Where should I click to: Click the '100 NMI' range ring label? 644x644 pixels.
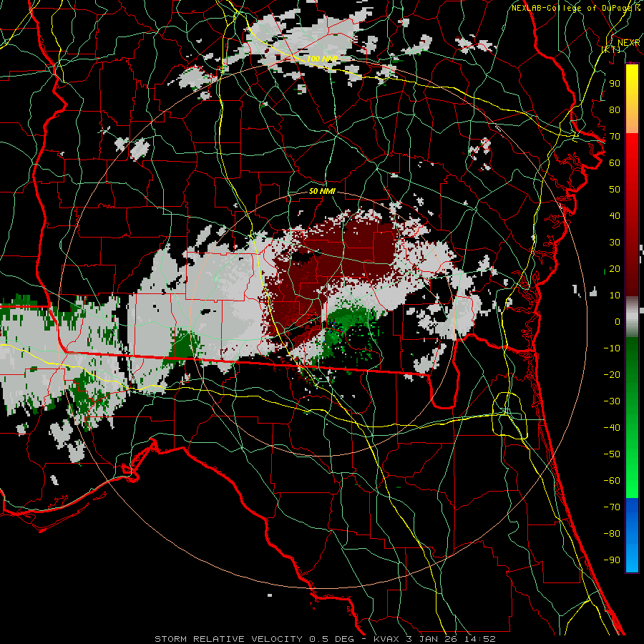click(x=322, y=59)
